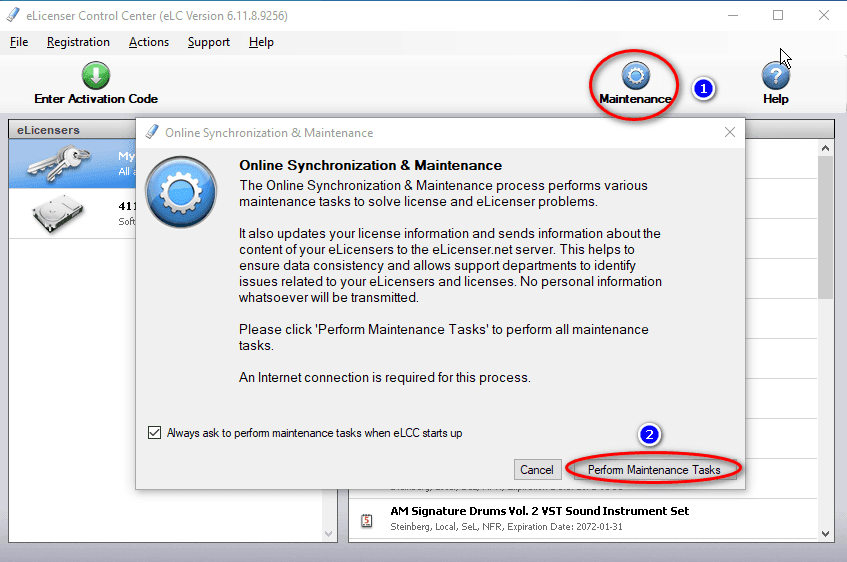
Task: Open the File menu
Action: 19,42
